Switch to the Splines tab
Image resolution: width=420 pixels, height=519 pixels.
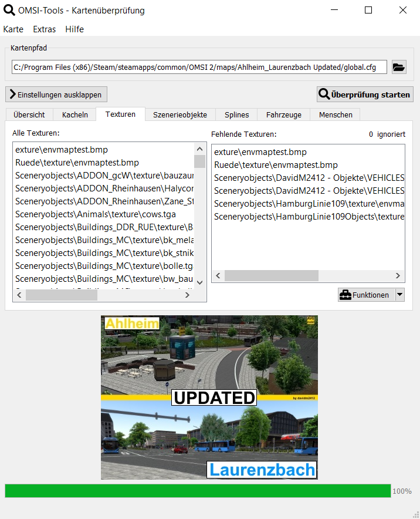pos(236,115)
